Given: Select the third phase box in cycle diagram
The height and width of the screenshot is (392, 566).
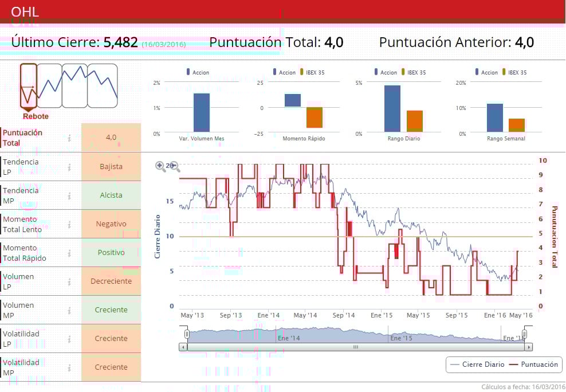Looking at the screenshot, I should tap(74, 86).
